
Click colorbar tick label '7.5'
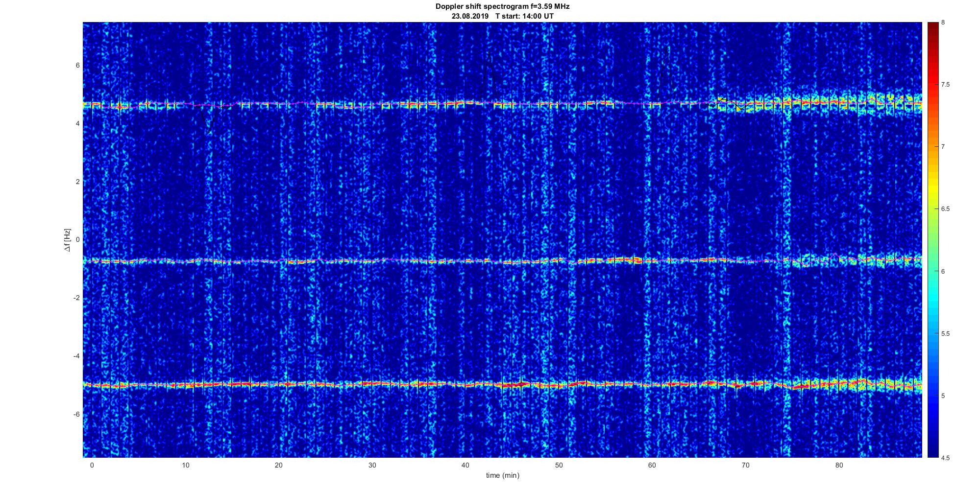pos(945,85)
